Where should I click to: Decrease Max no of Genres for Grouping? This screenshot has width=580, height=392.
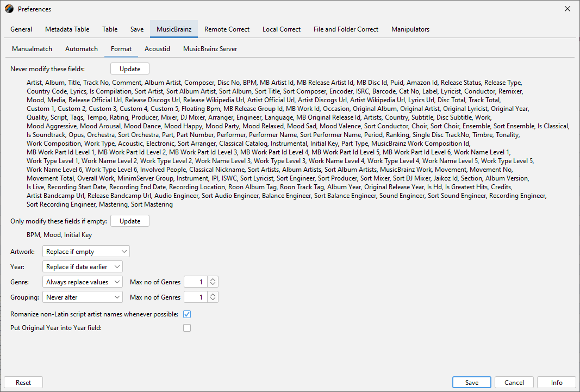pos(214,300)
